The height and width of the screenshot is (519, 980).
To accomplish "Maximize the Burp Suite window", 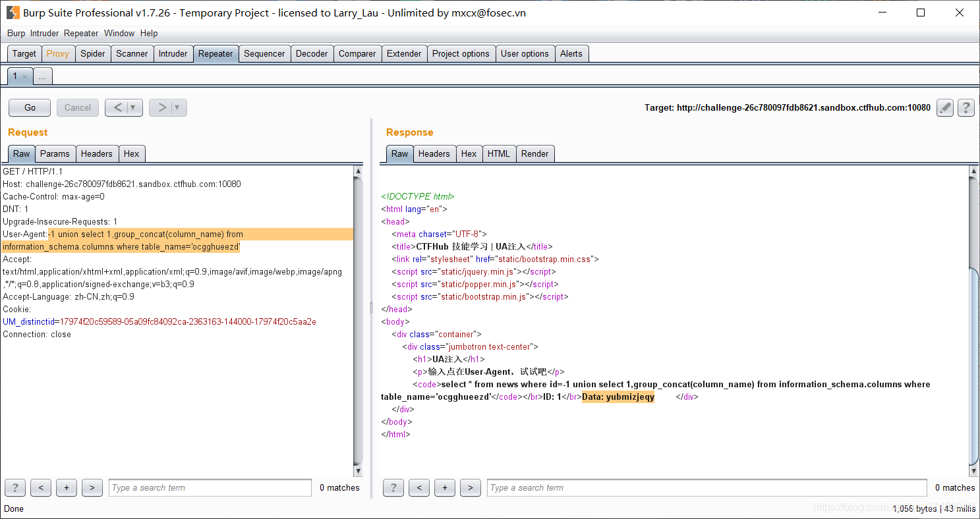I will pyautogui.click(x=921, y=13).
